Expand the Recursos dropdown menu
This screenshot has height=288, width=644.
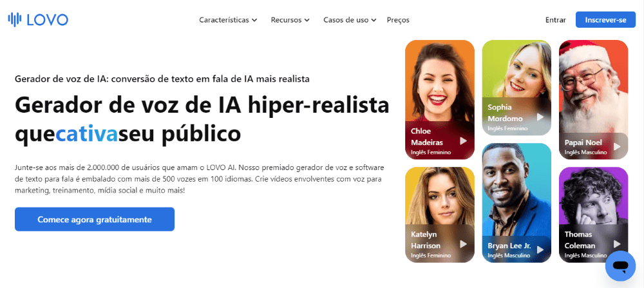click(x=290, y=20)
